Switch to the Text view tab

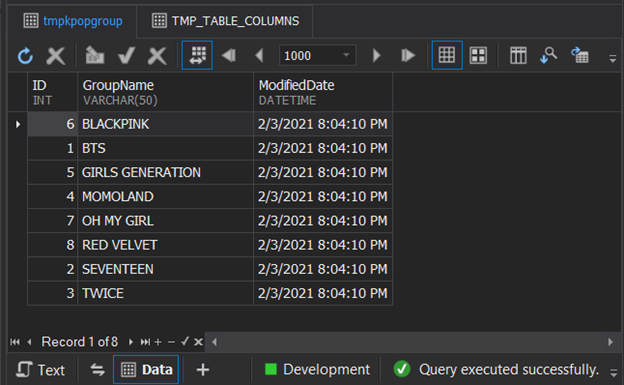40,370
